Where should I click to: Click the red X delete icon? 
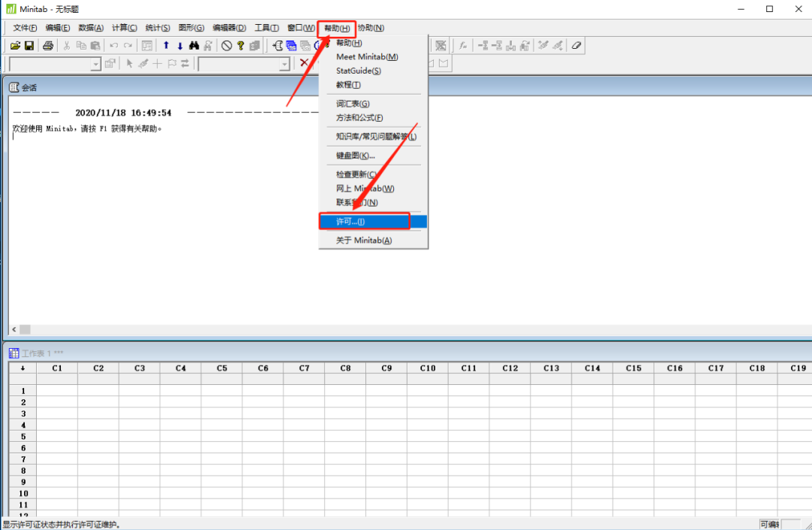tap(304, 63)
